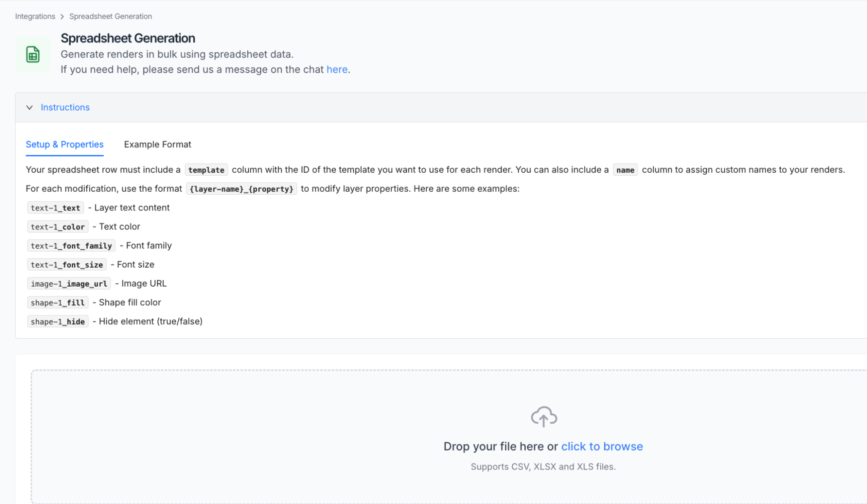
Task: Click the 'Layer text content' description
Action: coord(132,207)
